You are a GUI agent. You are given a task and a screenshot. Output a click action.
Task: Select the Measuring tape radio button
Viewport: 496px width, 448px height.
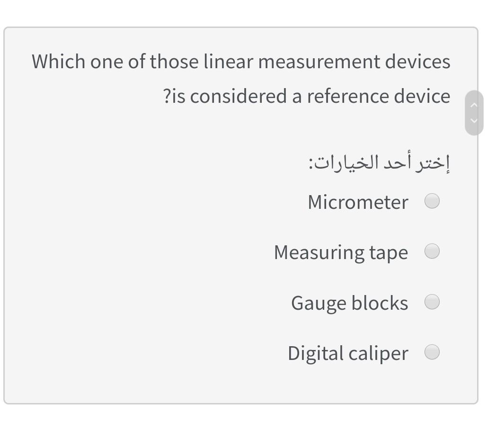point(432,251)
